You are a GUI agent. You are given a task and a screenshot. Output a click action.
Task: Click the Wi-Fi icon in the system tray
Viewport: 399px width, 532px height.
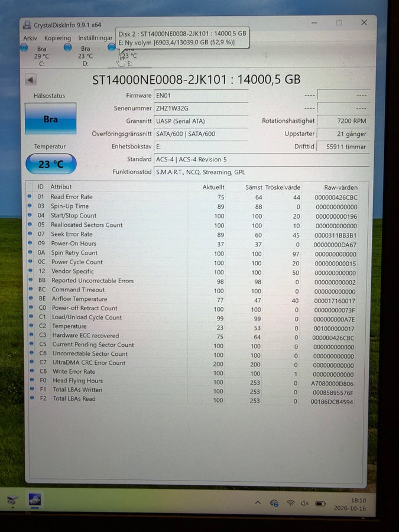tap(291, 503)
